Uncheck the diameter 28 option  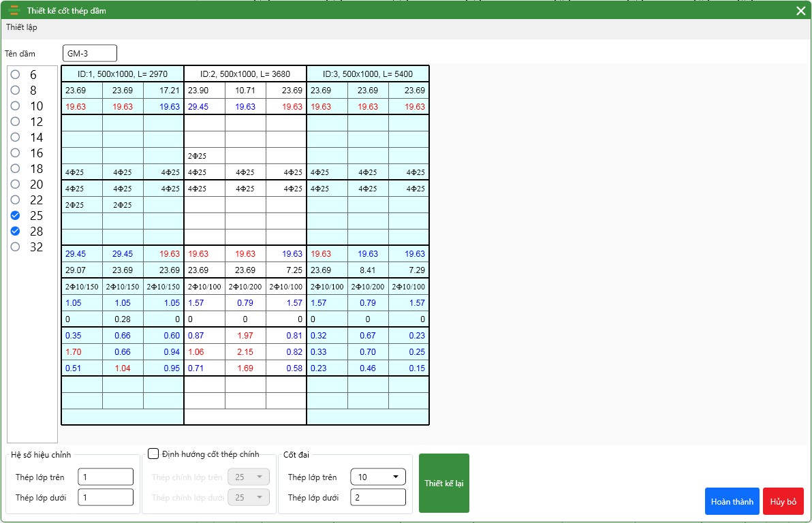(16, 232)
